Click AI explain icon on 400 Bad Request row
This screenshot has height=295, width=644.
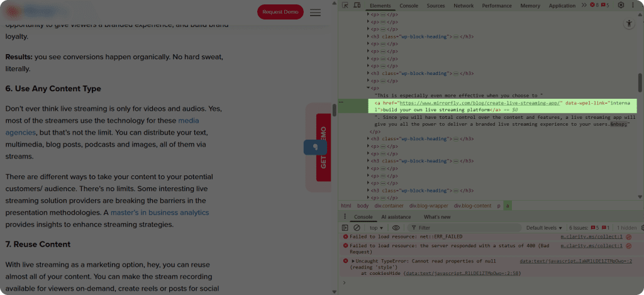coord(628,246)
